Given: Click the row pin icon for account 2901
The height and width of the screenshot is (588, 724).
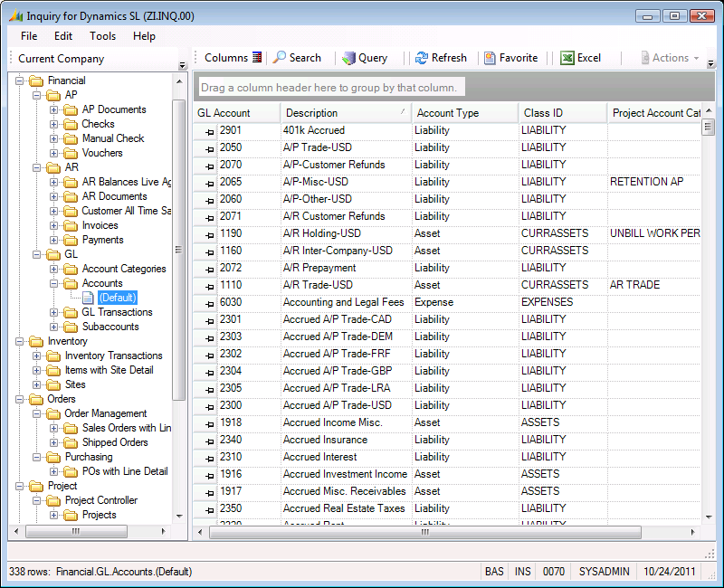Looking at the screenshot, I should click(x=209, y=131).
